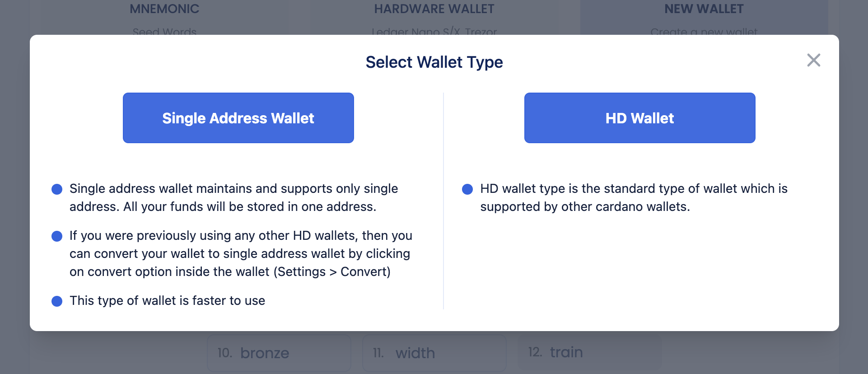The image size is (868, 374).
Task: Click seed word field 12 labeled 'train'
Action: [588, 352]
